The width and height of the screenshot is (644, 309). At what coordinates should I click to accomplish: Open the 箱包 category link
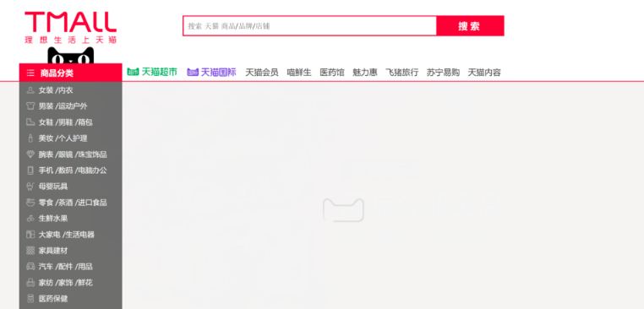(x=85, y=122)
